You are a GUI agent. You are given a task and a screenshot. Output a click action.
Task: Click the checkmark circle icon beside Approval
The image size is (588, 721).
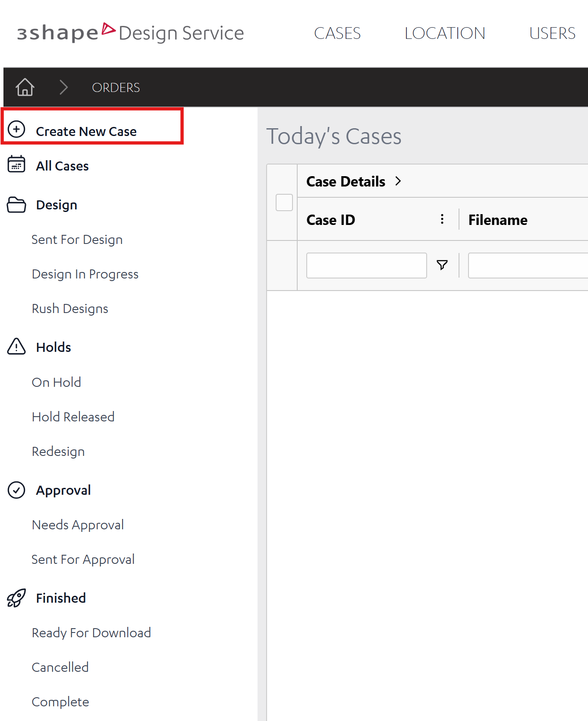pos(16,490)
